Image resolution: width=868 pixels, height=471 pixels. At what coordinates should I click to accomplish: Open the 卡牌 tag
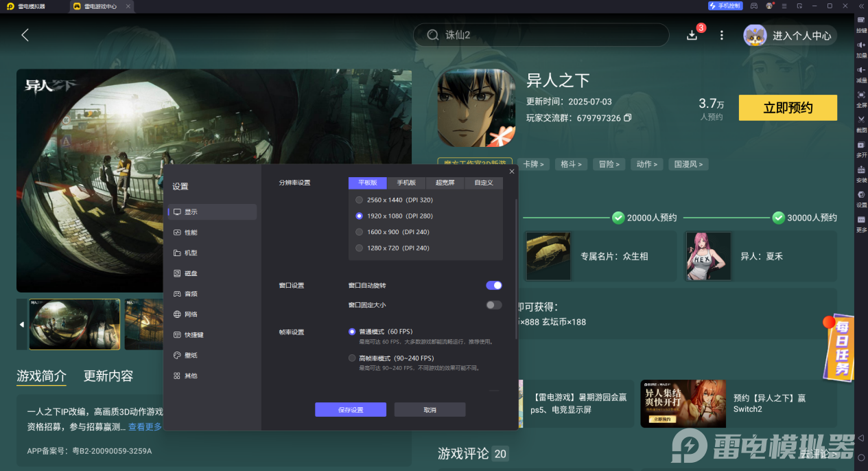coord(533,164)
